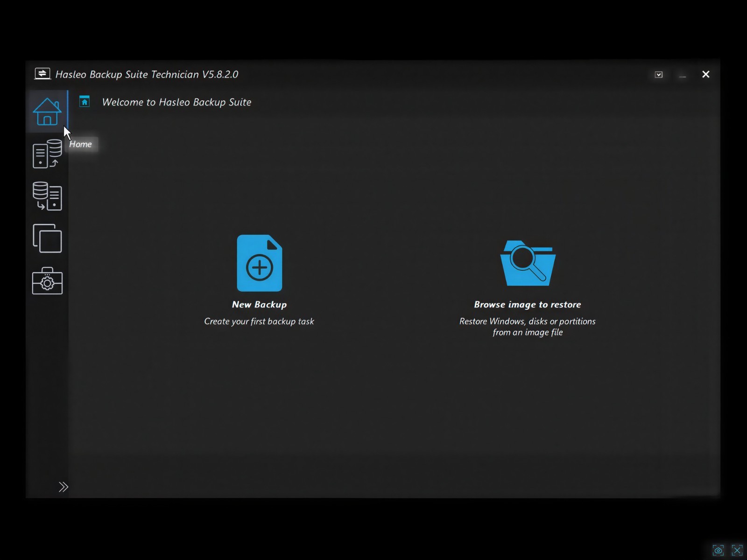
Task: Click the small home icon beside Welcome
Action: tap(85, 102)
